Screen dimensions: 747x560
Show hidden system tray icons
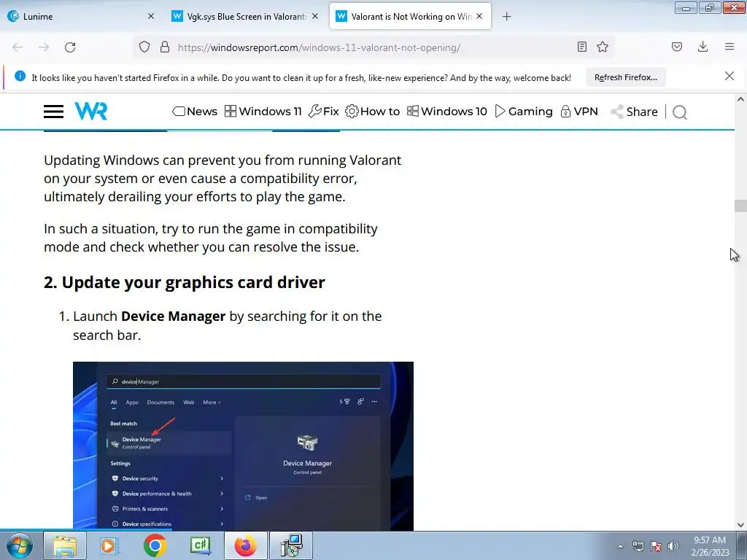620,546
